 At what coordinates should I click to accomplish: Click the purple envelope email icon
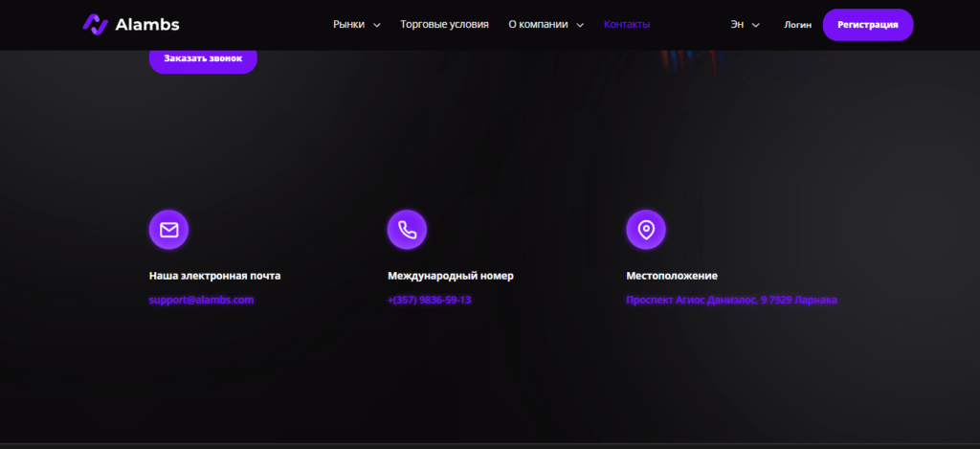(168, 230)
